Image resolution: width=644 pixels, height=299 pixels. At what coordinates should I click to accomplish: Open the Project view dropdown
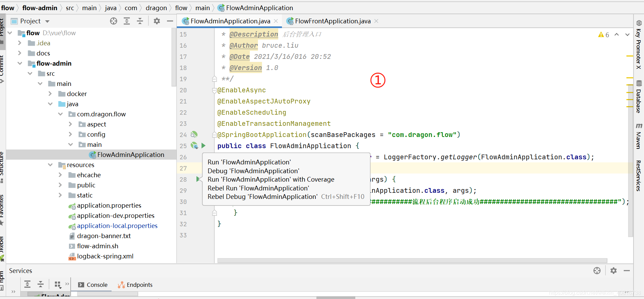coord(47,21)
